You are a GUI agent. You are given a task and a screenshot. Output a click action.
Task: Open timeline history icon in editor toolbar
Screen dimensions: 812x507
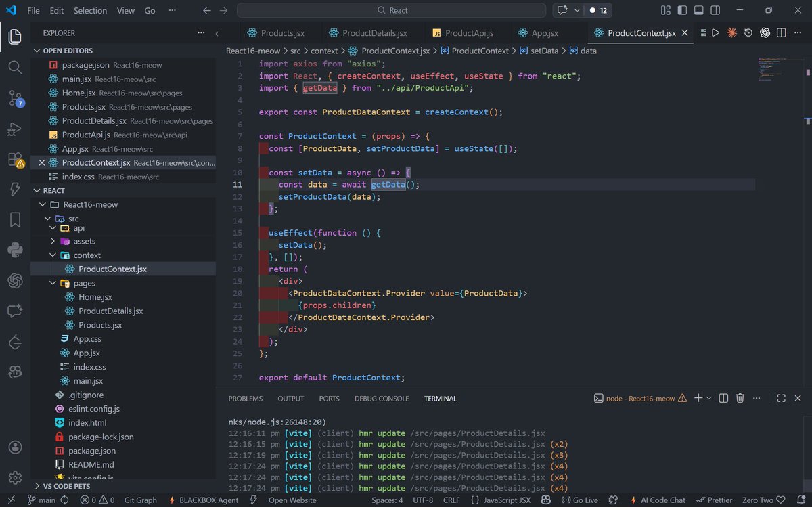748,32
